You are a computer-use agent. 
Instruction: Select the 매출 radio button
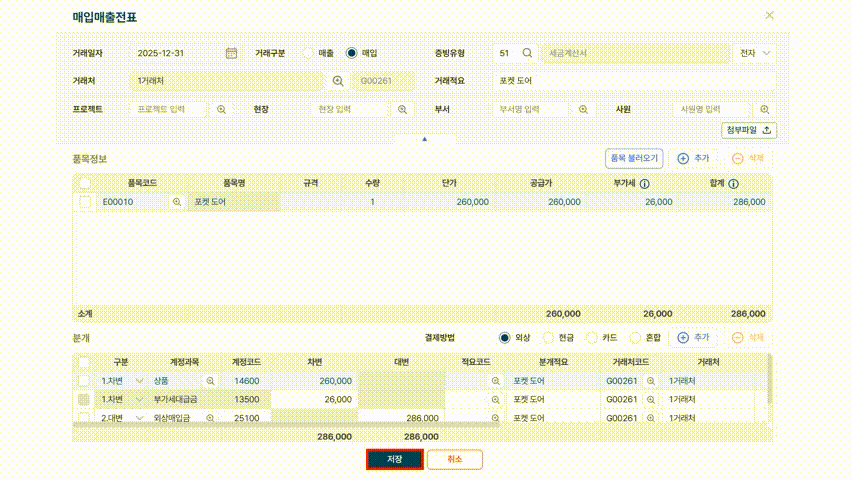pos(308,53)
